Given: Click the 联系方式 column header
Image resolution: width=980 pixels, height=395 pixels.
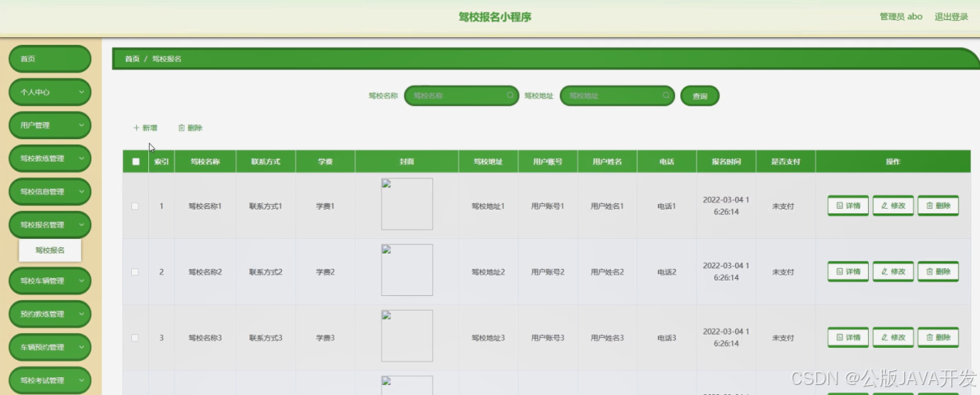Looking at the screenshot, I should point(266,162).
